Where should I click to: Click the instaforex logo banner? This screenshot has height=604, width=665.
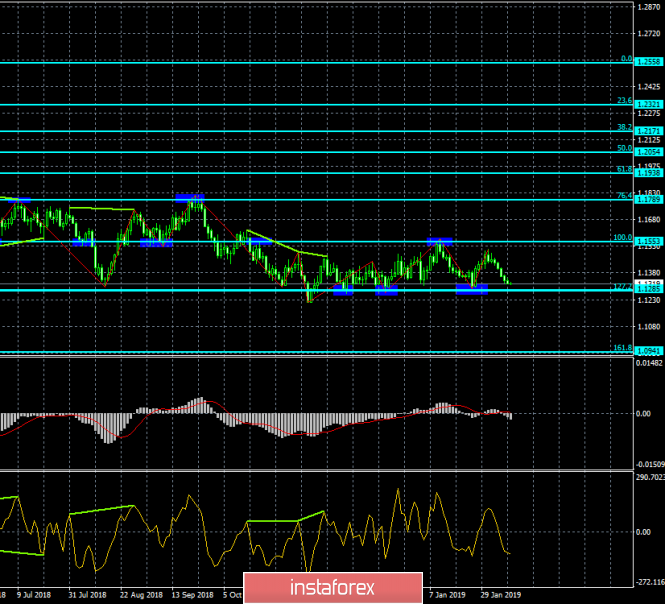click(333, 588)
